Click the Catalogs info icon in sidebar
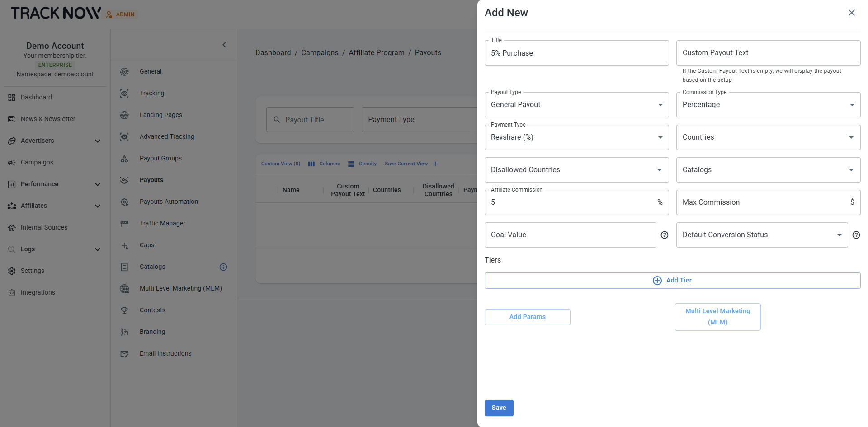 223,267
